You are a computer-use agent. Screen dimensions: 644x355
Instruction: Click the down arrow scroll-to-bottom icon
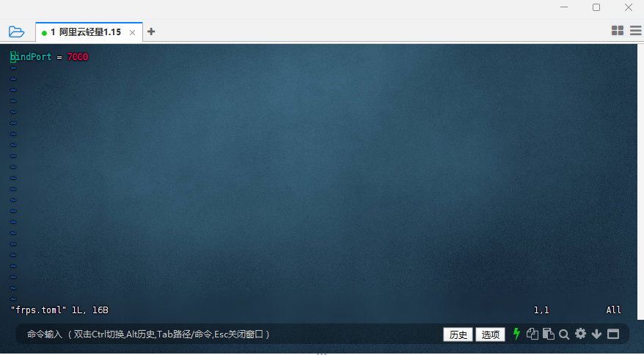596,334
